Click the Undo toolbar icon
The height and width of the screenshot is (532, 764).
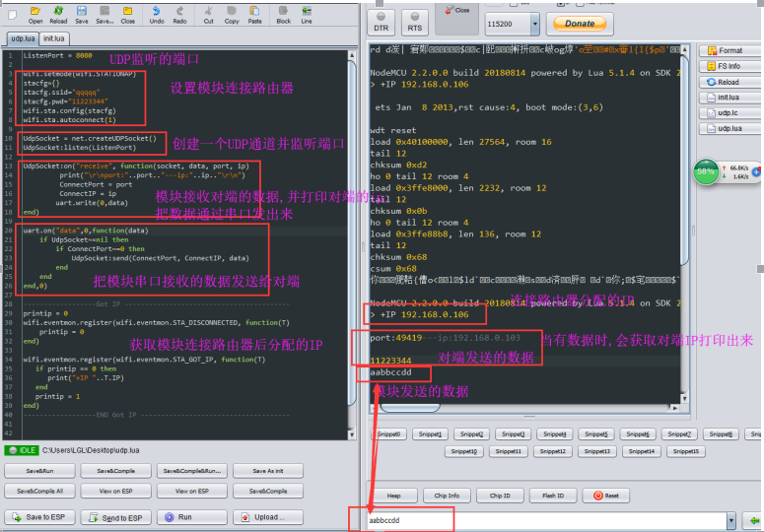157,15
